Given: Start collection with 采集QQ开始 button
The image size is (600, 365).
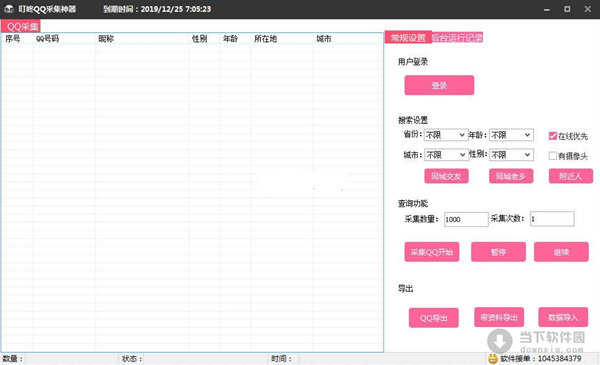Looking at the screenshot, I should (x=432, y=252).
